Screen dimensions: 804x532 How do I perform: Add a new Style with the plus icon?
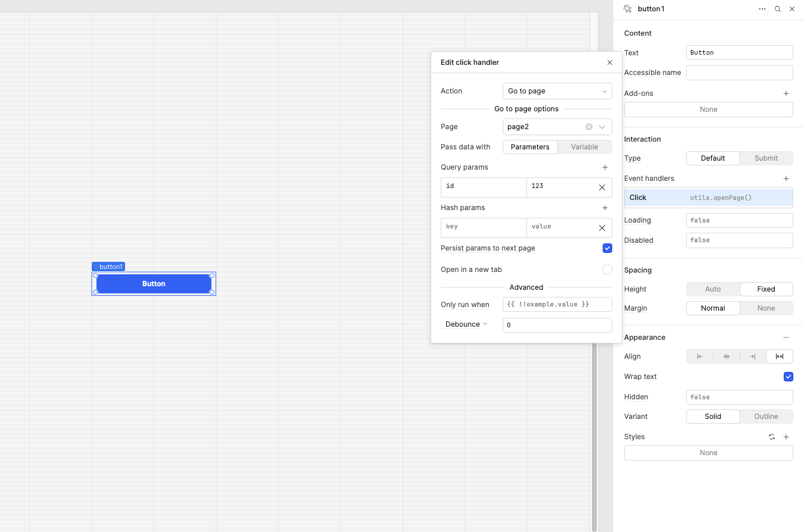[x=786, y=437]
